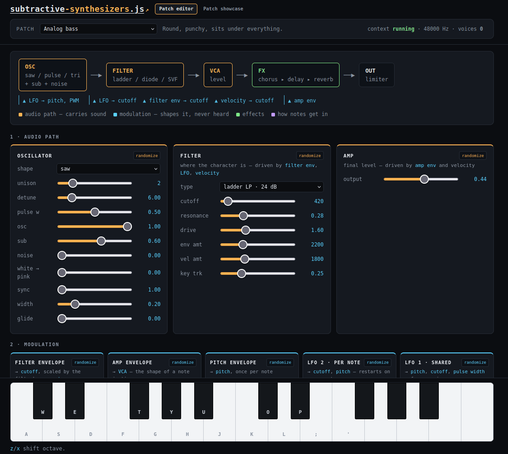Randomize the Amp Envelope panel
508x454 pixels.
pyautogui.click(x=183, y=362)
